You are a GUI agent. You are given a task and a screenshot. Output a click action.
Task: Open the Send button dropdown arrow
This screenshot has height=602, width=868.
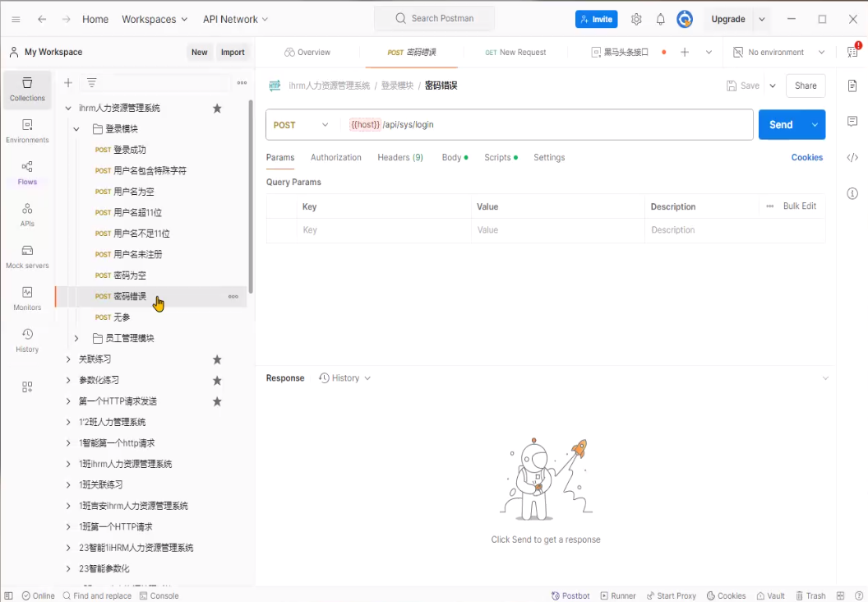pyautogui.click(x=815, y=125)
